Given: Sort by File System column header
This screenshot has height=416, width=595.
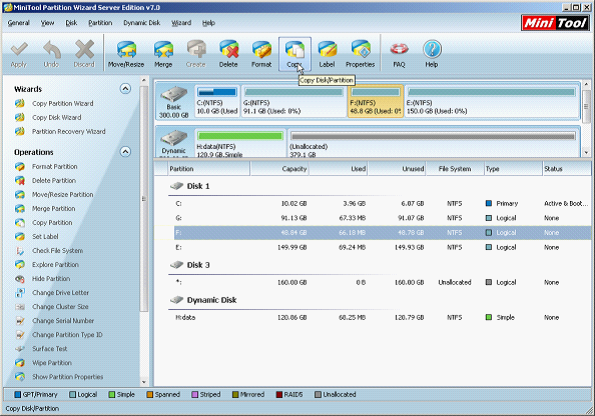Looking at the screenshot, I should pyautogui.click(x=455, y=169).
